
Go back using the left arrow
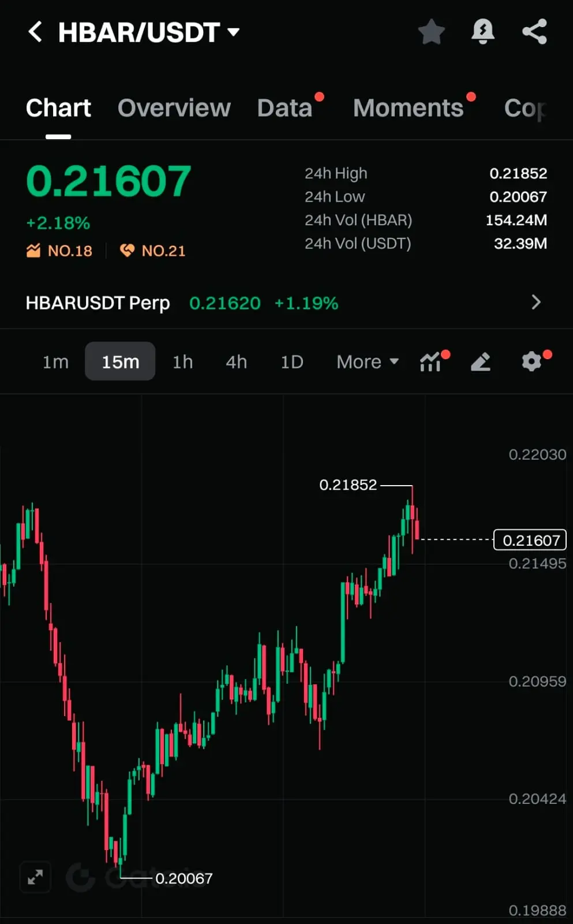[35, 32]
